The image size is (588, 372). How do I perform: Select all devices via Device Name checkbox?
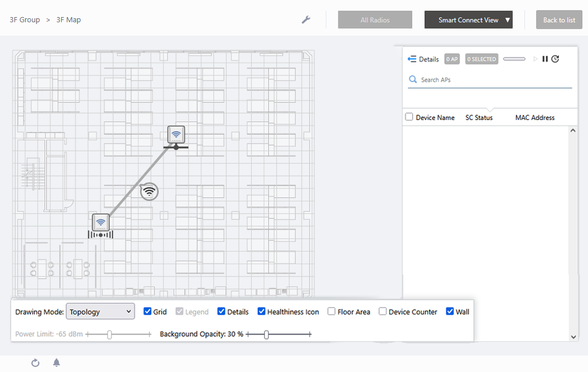click(409, 117)
